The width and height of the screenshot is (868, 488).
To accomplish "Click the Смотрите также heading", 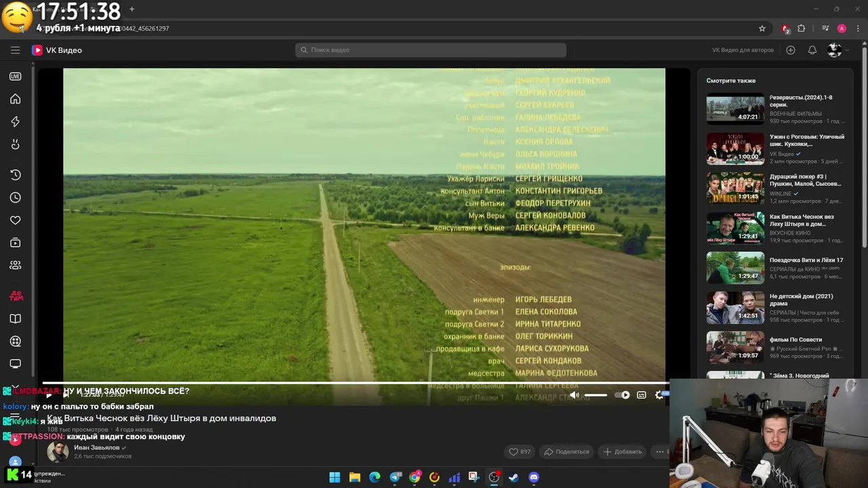I will (x=731, y=81).
